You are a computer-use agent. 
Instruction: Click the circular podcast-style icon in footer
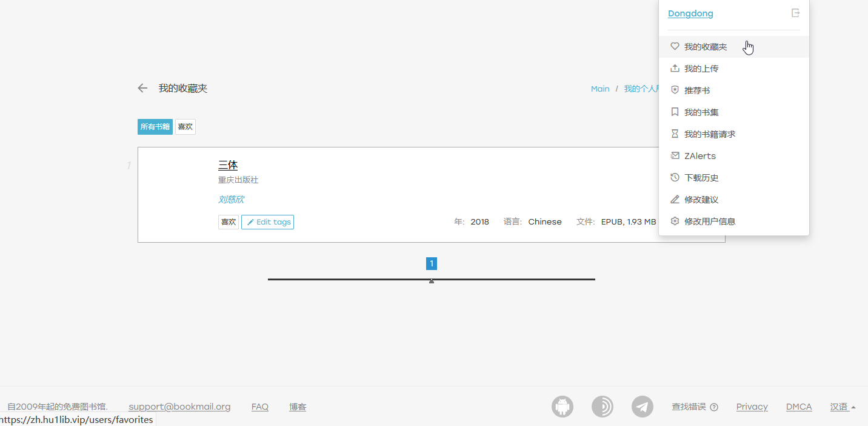[603, 407]
